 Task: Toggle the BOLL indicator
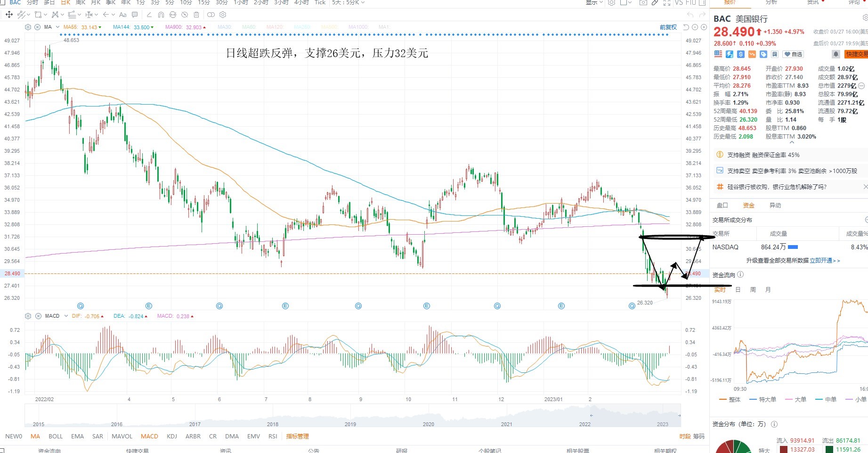pyautogui.click(x=56, y=437)
